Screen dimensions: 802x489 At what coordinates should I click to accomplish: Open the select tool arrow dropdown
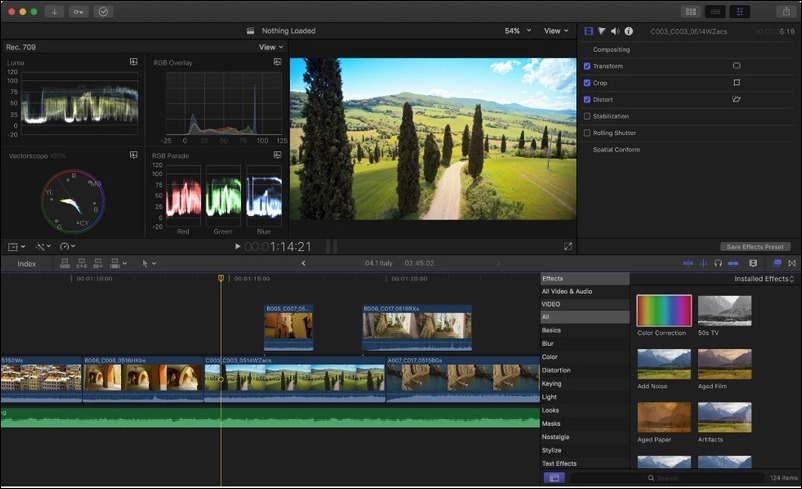coord(149,263)
